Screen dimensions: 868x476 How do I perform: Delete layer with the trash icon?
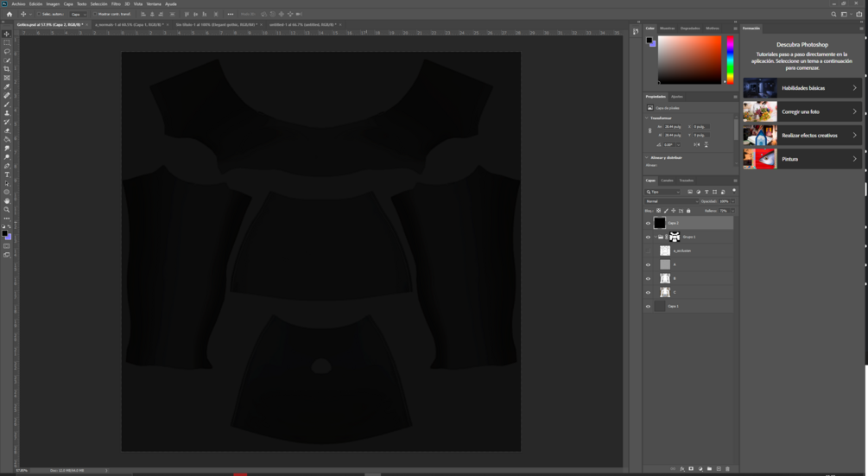coord(727,469)
